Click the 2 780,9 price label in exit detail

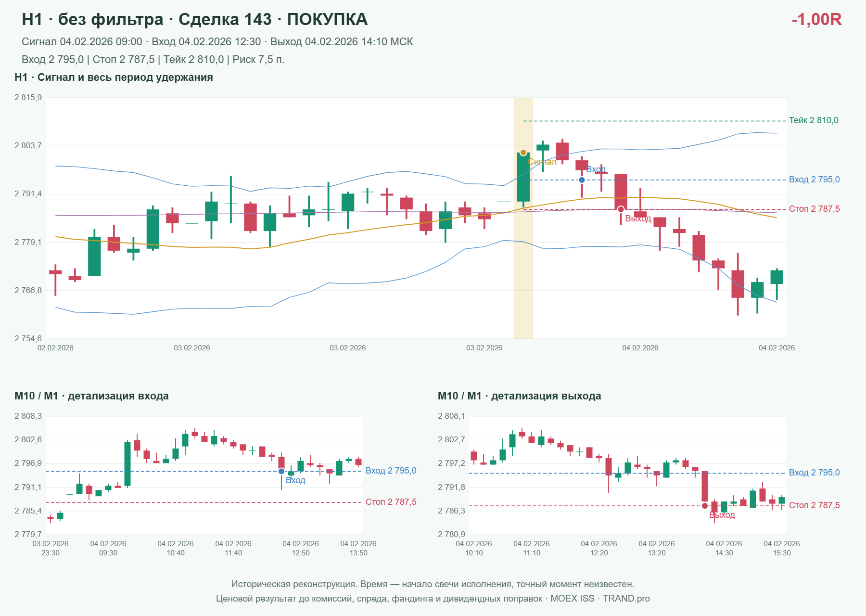[451, 534]
